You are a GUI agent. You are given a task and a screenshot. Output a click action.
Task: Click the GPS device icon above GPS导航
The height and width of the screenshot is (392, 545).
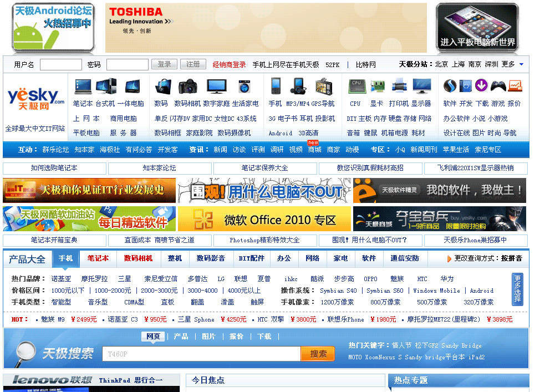324,86
